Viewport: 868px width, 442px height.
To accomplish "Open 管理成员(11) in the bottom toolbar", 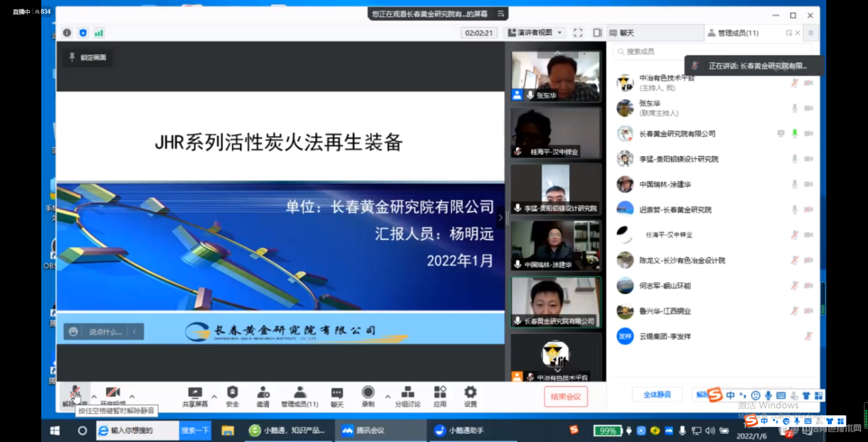I will point(300,395).
